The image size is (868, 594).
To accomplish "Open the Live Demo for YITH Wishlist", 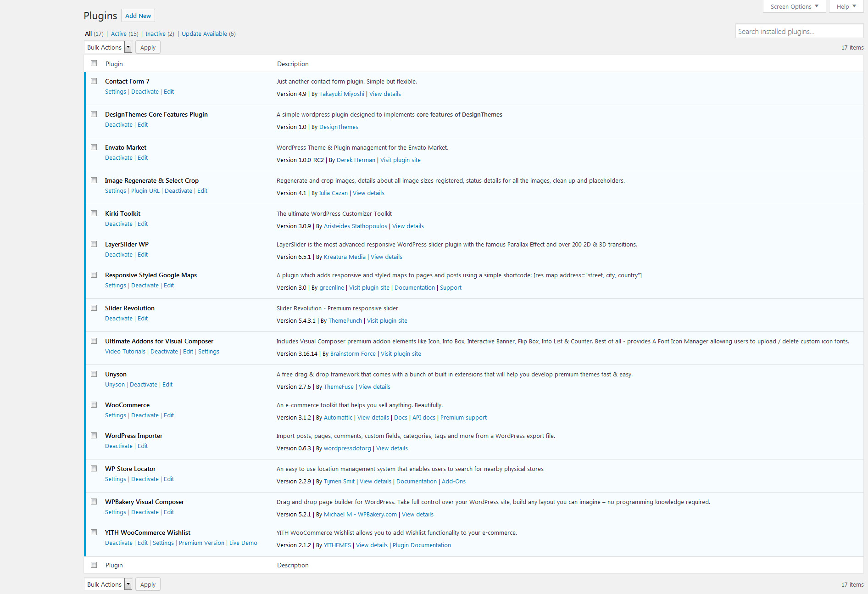I will pyautogui.click(x=243, y=543).
